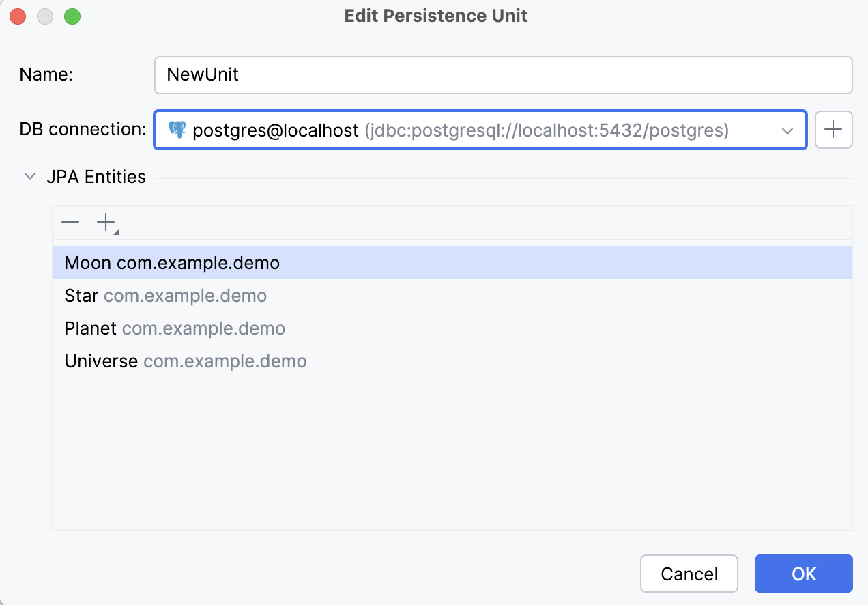The image size is (868, 605).
Task: Focus the Name field containing NewUnit
Action: coord(503,74)
